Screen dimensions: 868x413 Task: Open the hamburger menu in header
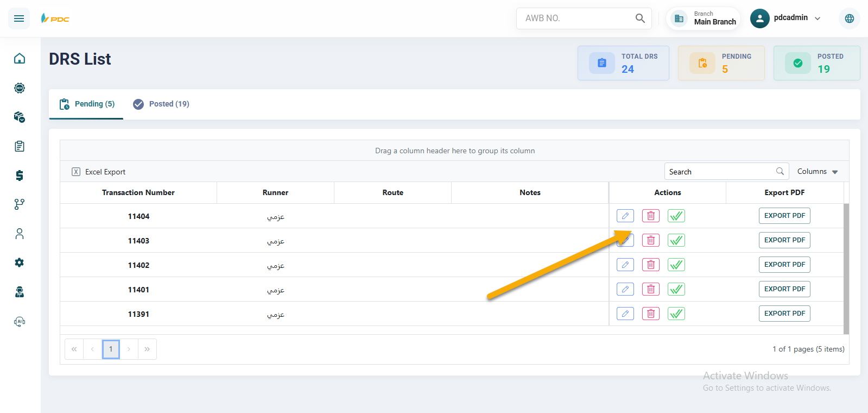point(19,18)
